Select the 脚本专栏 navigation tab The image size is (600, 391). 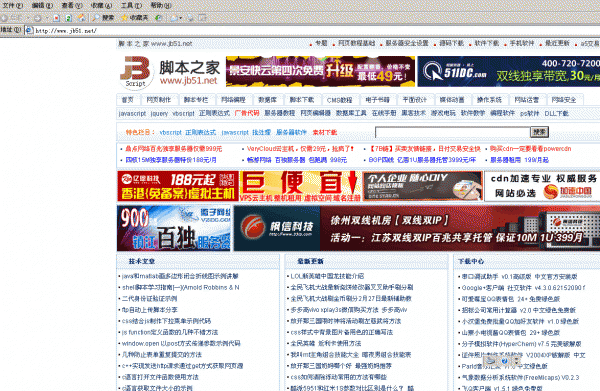click(x=196, y=100)
